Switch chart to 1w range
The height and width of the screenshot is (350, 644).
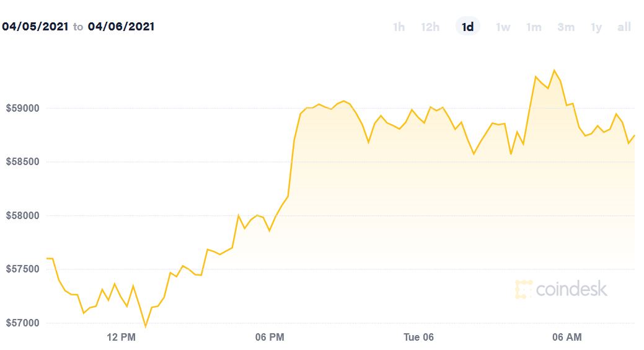pyautogui.click(x=503, y=27)
